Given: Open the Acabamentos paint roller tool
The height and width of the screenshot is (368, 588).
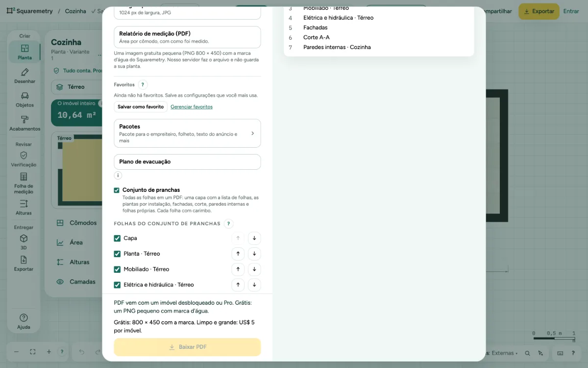Looking at the screenshot, I should point(24,123).
